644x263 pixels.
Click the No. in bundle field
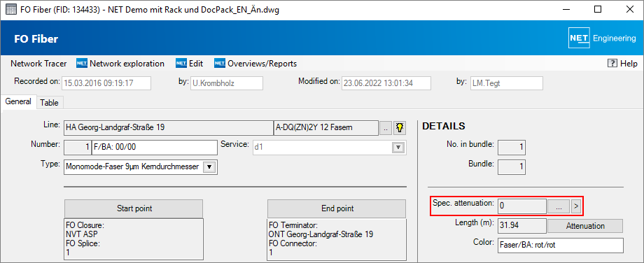tap(511, 148)
